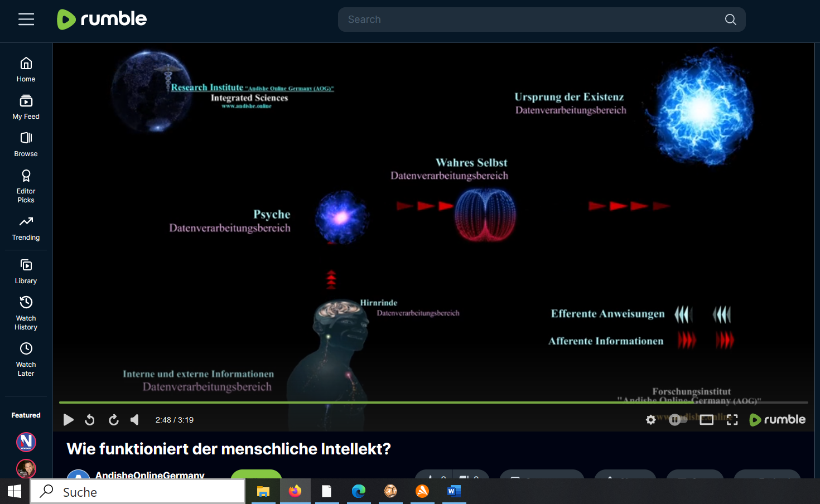The width and height of the screenshot is (820, 504).
Task: Open the AndisheOnlineGermany channel avatar
Action: [78, 475]
